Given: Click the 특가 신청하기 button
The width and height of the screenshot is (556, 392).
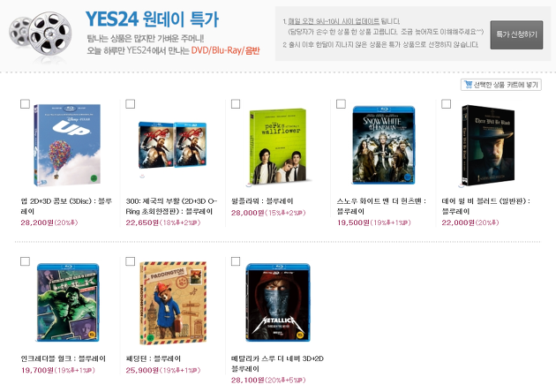Looking at the screenshot, I should pyautogui.click(x=516, y=34).
